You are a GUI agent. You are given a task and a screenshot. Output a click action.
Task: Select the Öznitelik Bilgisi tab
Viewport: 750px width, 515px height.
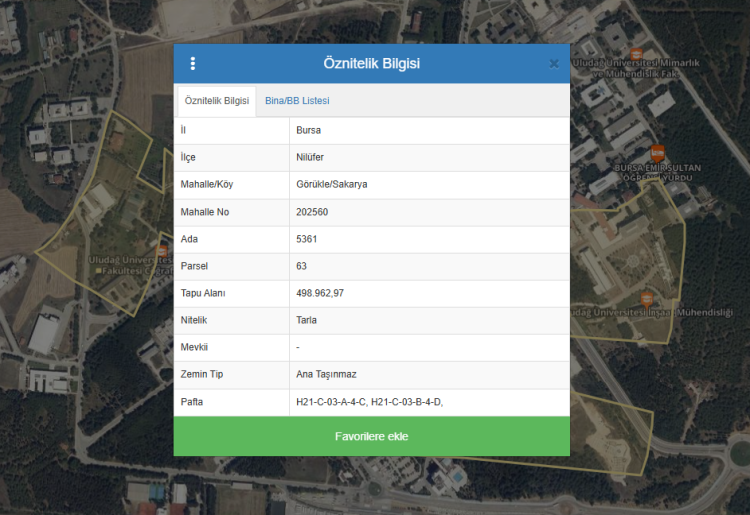pyautogui.click(x=217, y=101)
